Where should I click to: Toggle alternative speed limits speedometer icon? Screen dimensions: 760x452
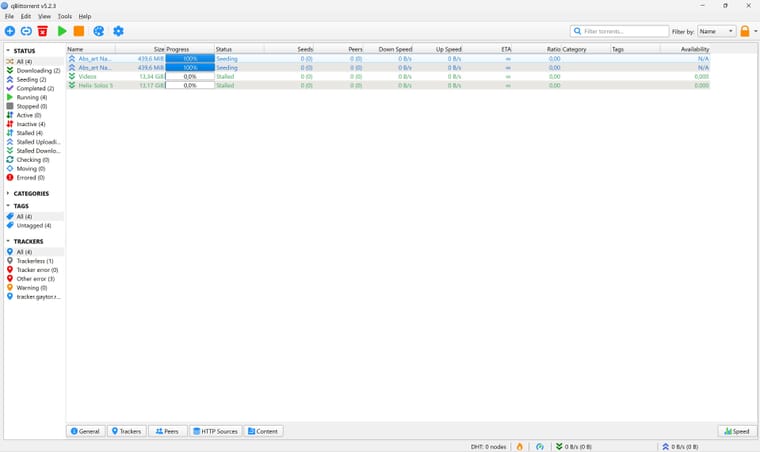(x=539, y=446)
